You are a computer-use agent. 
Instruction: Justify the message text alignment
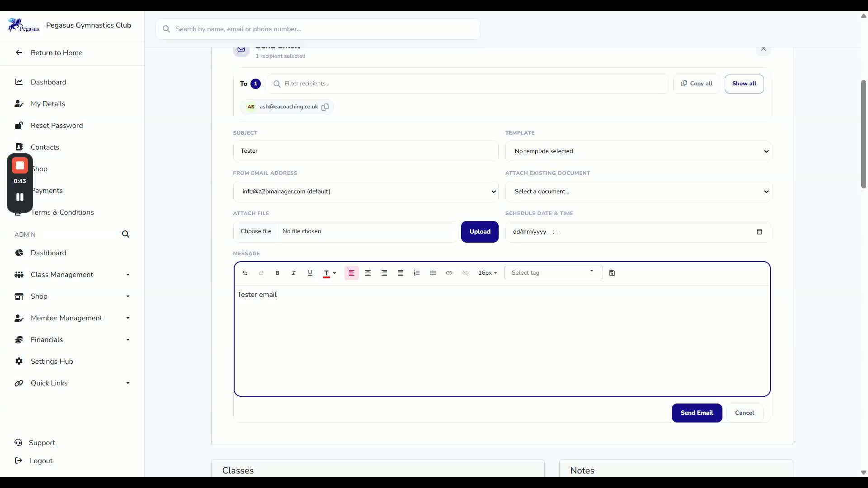coord(400,273)
